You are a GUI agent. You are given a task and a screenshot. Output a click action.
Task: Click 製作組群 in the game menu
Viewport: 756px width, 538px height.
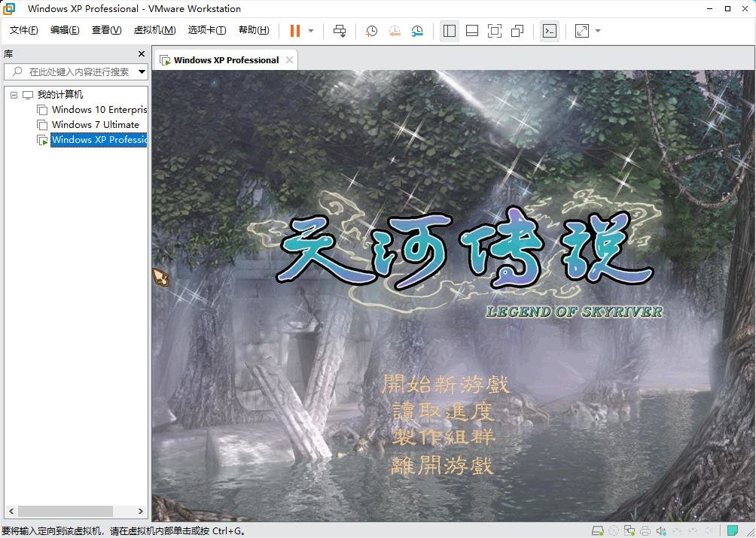[x=444, y=437]
